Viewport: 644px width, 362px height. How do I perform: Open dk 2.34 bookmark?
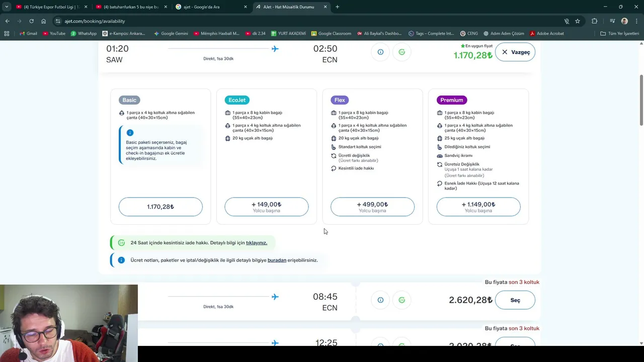(255, 34)
